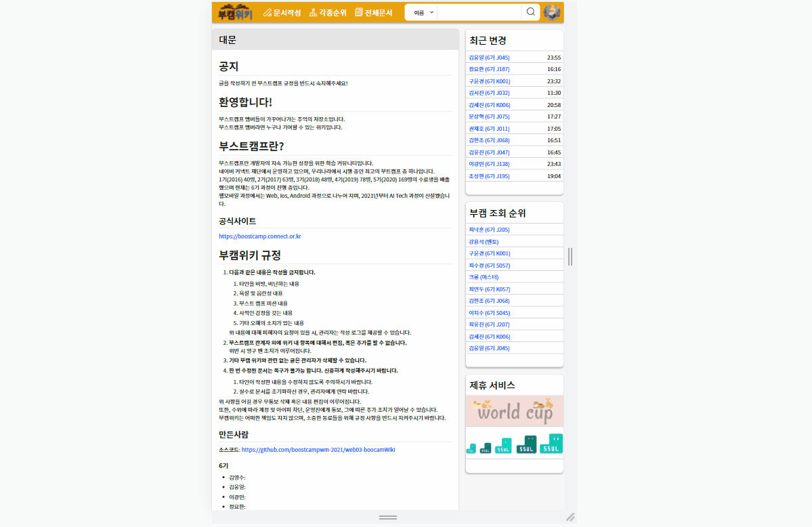Open 이지수 (6기 S045) in view ranking

pyautogui.click(x=490, y=313)
